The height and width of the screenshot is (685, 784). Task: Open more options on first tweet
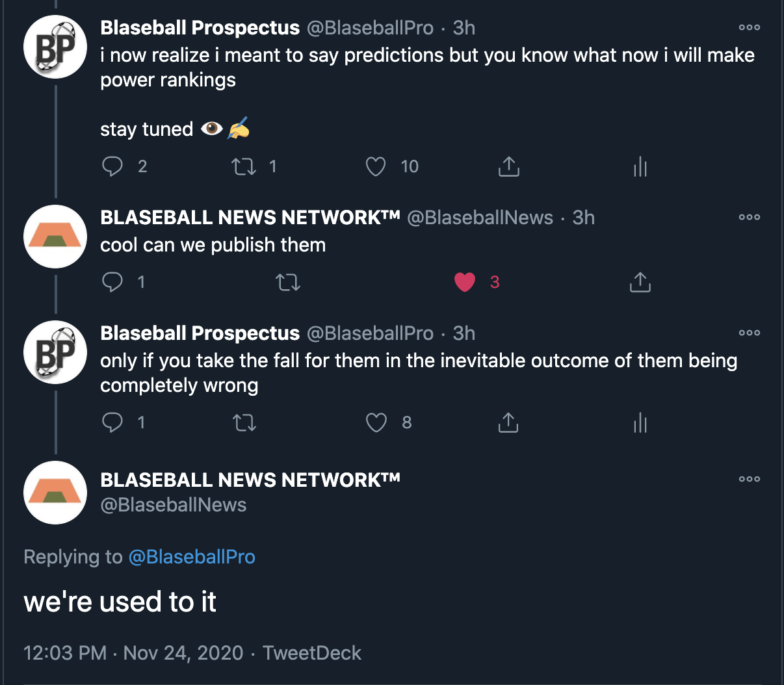coord(749,28)
